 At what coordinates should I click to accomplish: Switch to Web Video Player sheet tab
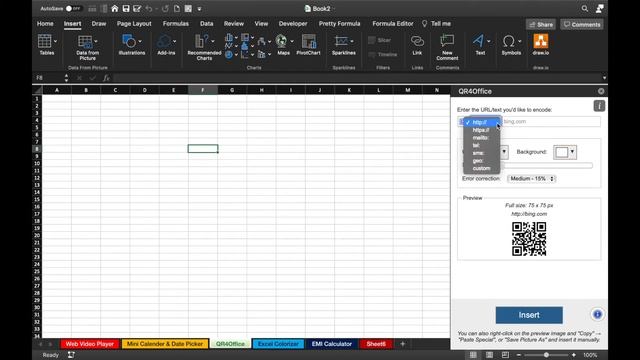90,344
